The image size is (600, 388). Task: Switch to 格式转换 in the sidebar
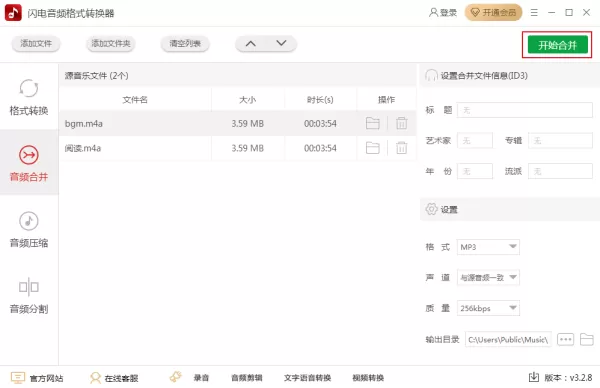pos(29,97)
